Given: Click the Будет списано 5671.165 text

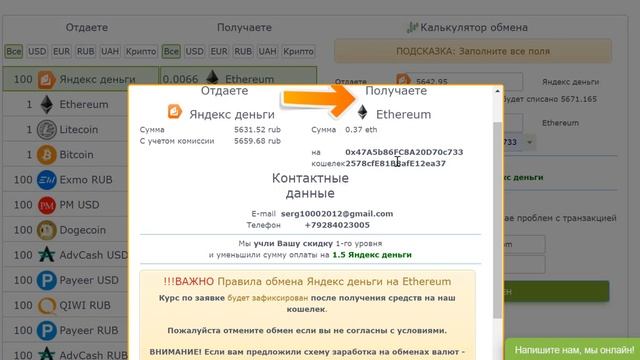Looking at the screenshot, I should (x=550, y=99).
